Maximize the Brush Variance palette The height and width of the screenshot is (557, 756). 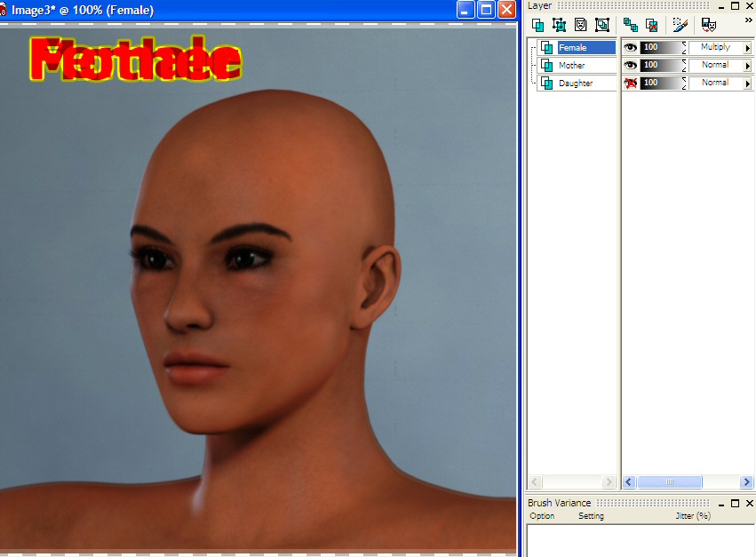tap(735, 504)
